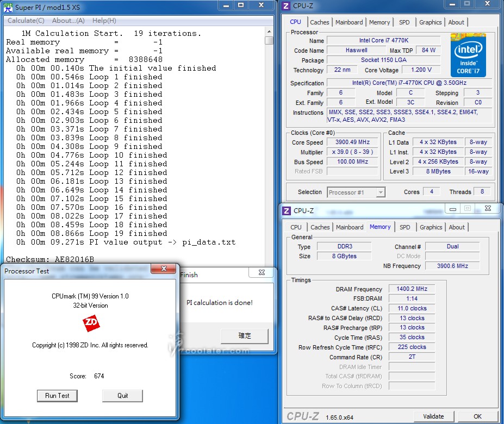This screenshot has width=504, height=424.
Task: Click the Bus Speed value 100.00 MHz
Action: pyautogui.click(x=352, y=161)
